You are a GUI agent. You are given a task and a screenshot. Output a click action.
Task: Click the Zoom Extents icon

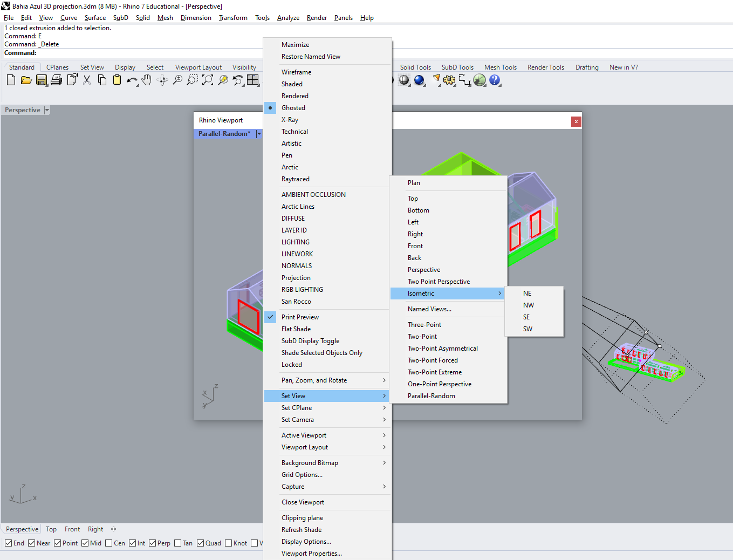pyautogui.click(x=208, y=80)
